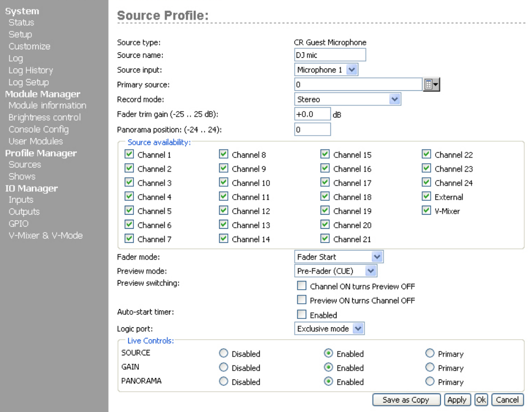Click the Source name text field
The width and height of the screenshot is (532, 412).
point(330,55)
